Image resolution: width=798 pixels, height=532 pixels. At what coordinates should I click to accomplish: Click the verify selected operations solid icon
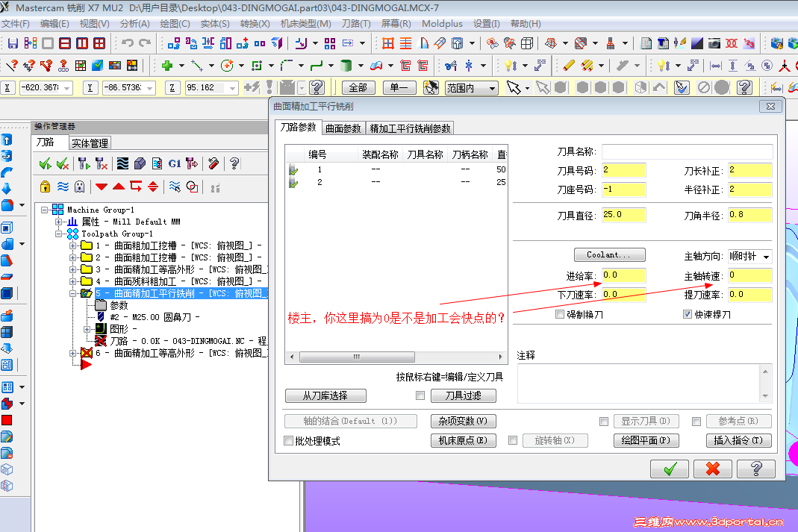(x=140, y=163)
